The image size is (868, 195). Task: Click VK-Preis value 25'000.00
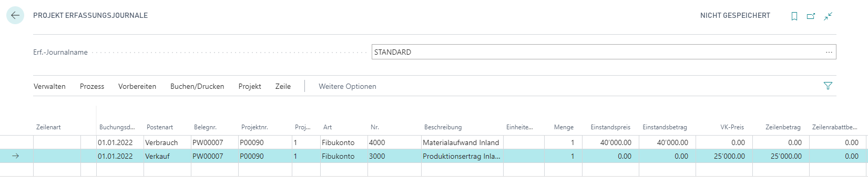coord(724,156)
